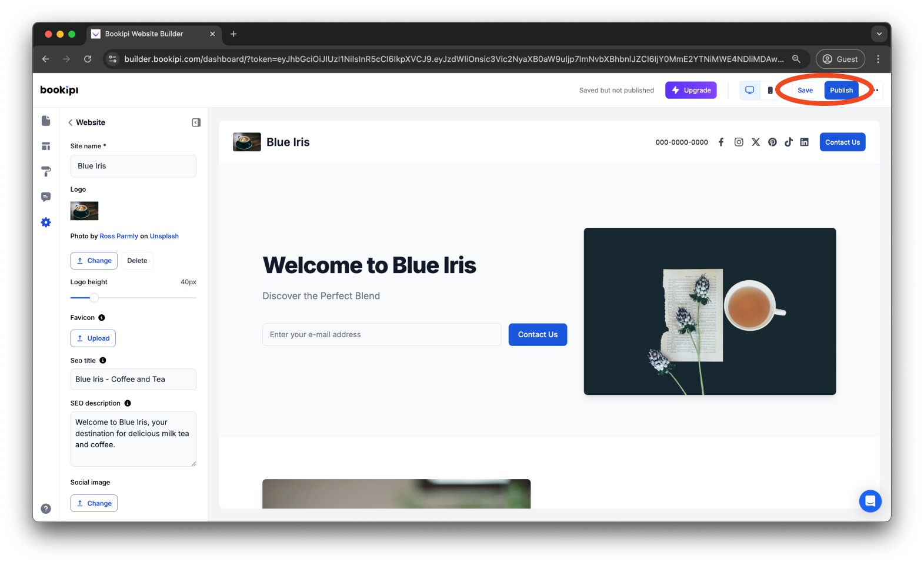Collapse the Website side panel
The height and width of the screenshot is (565, 924).
[x=196, y=122]
